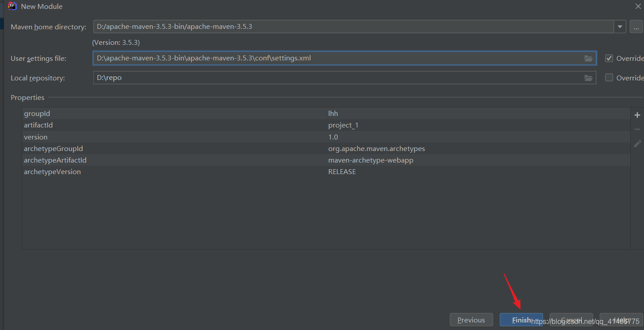Click the value org.apache.maven.archetypes
This screenshot has width=644, height=330.
pos(377,148)
